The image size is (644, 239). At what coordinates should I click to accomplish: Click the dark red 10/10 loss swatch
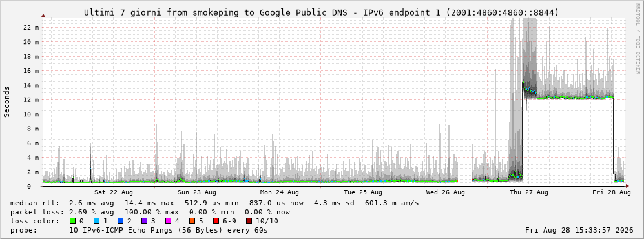pyautogui.click(x=249, y=221)
